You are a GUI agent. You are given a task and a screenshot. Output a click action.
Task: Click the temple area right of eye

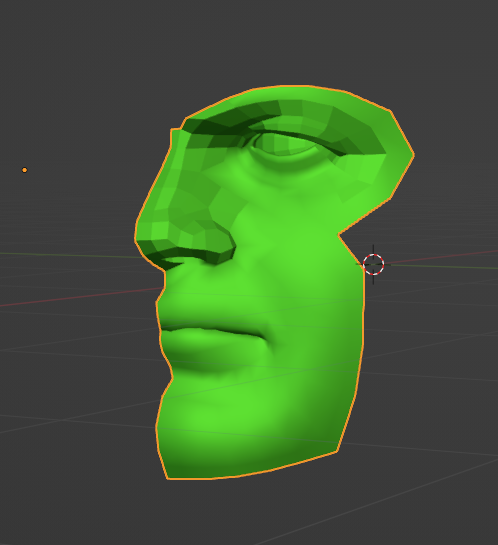(x=375, y=174)
